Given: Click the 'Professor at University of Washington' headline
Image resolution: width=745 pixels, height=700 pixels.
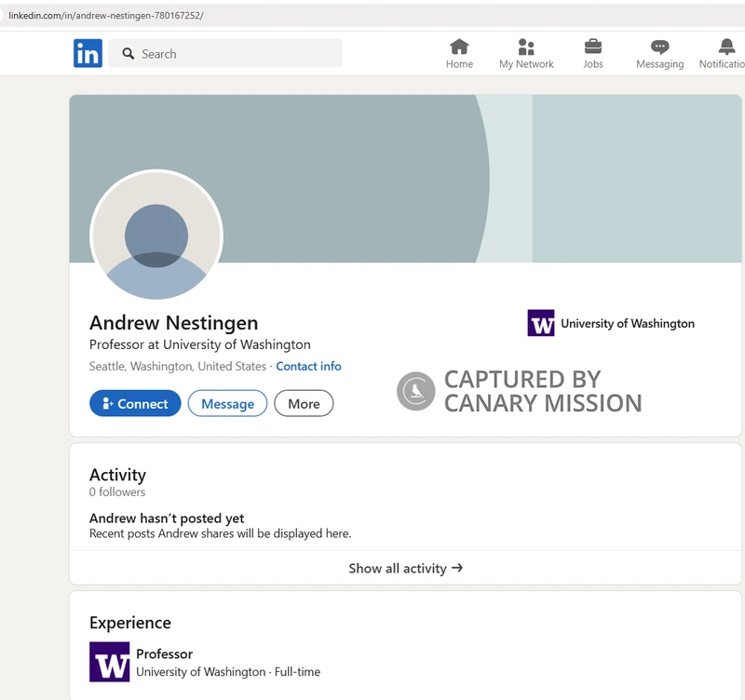Looking at the screenshot, I should point(200,344).
